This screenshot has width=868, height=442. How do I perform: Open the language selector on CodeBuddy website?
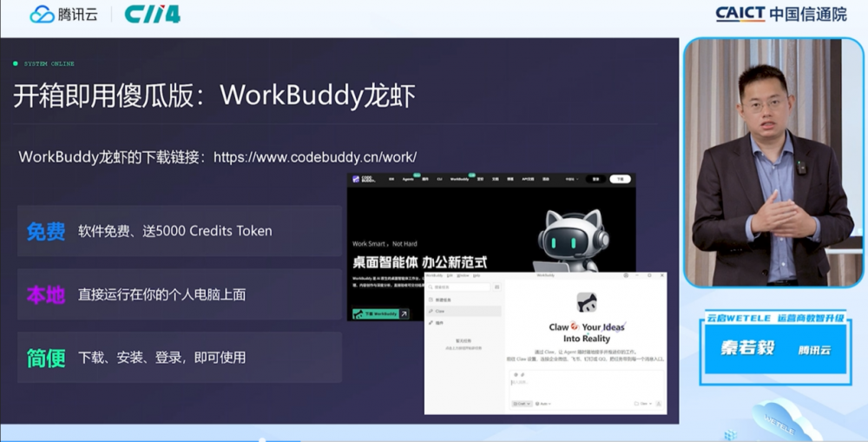572,179
